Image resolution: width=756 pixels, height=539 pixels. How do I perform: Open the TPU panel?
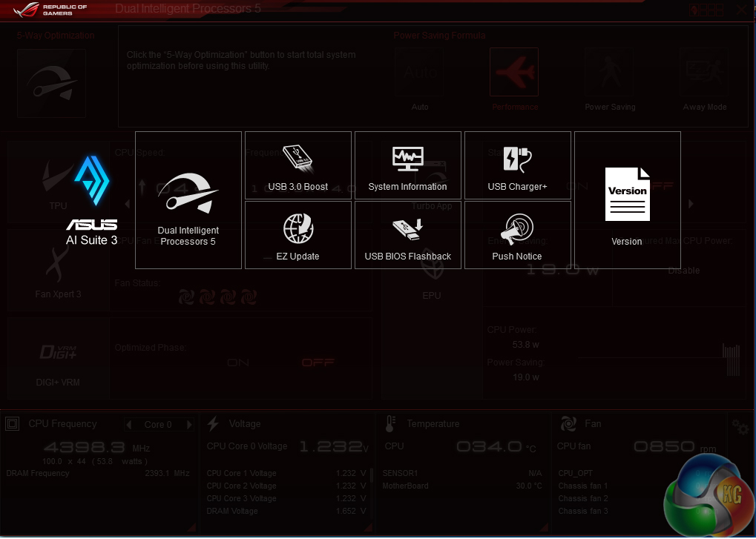[x=59, y=182]
